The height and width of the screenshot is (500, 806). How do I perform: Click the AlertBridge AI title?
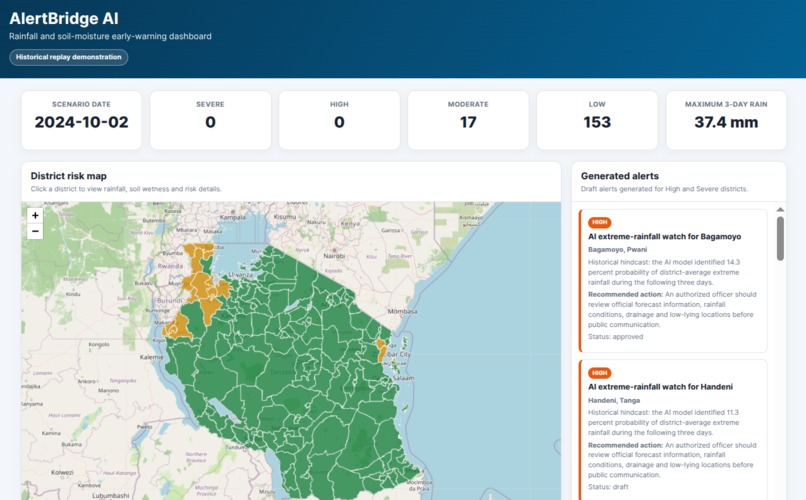64,18
